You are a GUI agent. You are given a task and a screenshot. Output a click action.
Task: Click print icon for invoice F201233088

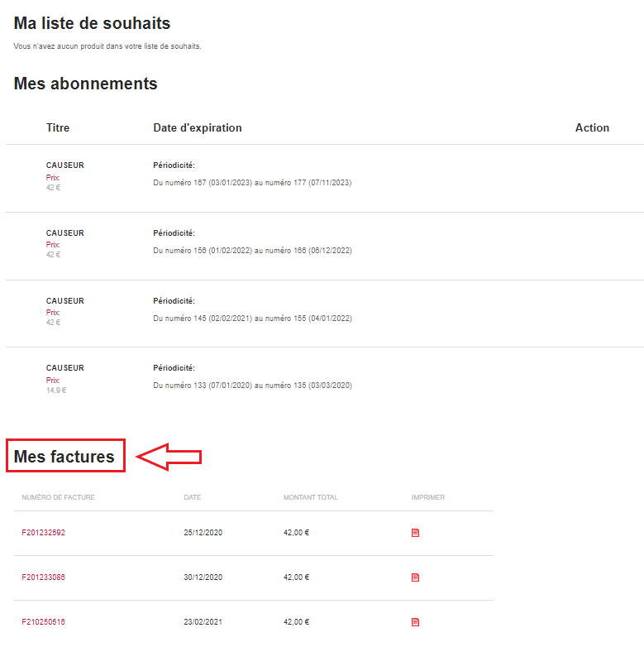pos(415,577)
